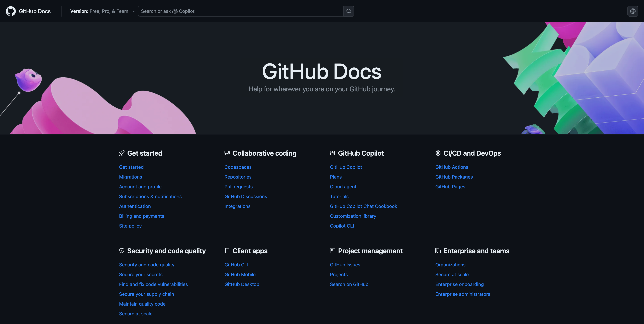Open Enterprise onboarding docs
Image resolution: width=644 pixels, height=324 pixels.
click(460, 284)
